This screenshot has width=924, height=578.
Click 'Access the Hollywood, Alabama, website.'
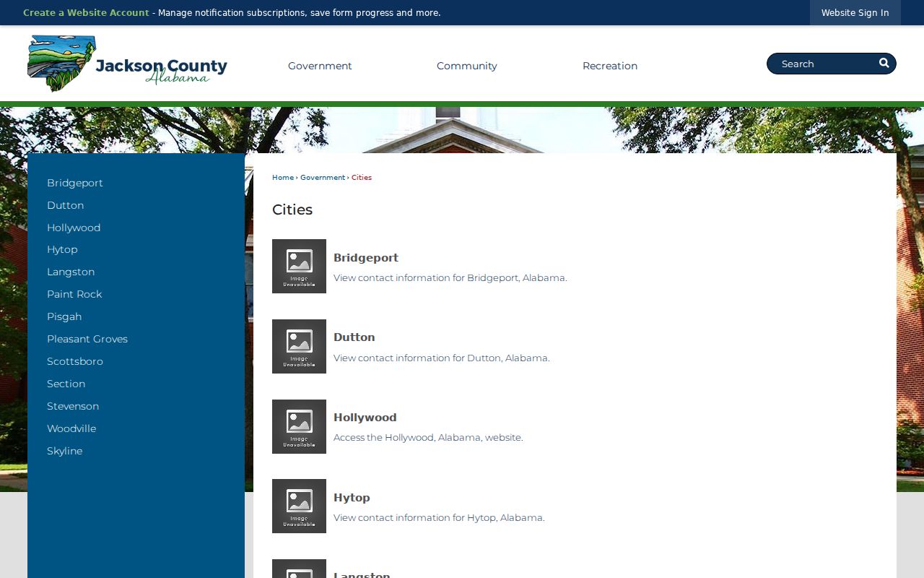428,437
